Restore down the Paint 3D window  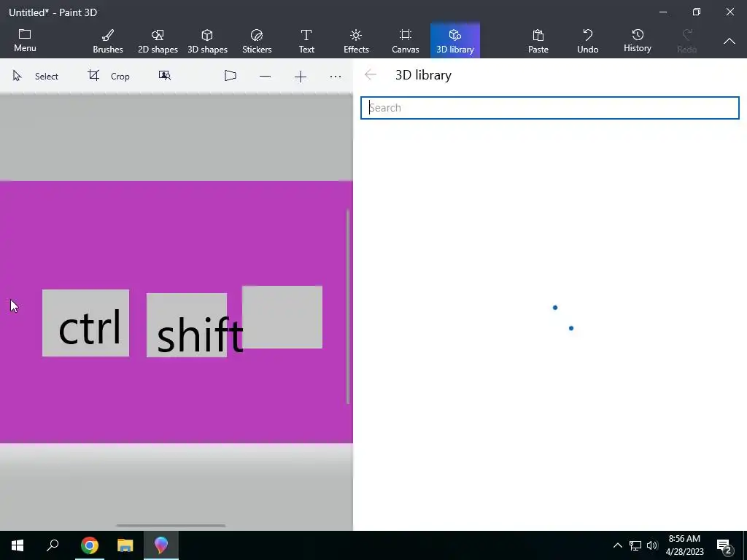pos(697,12)
